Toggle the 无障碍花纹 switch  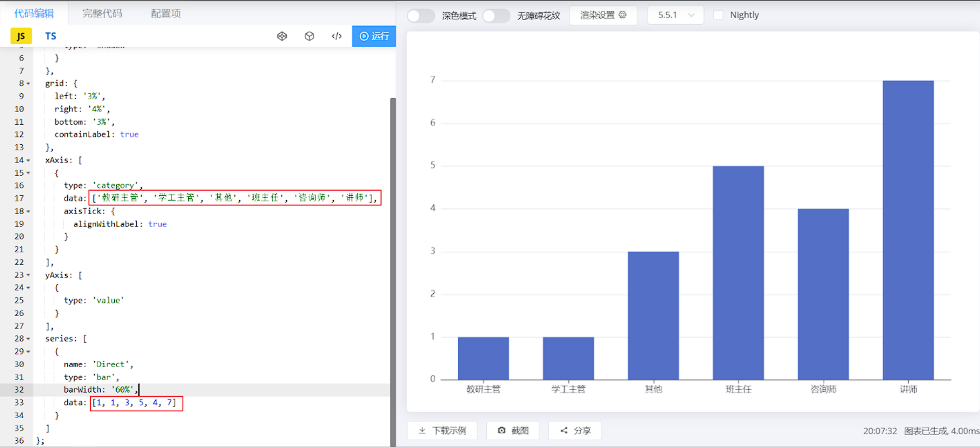point(496,15)
